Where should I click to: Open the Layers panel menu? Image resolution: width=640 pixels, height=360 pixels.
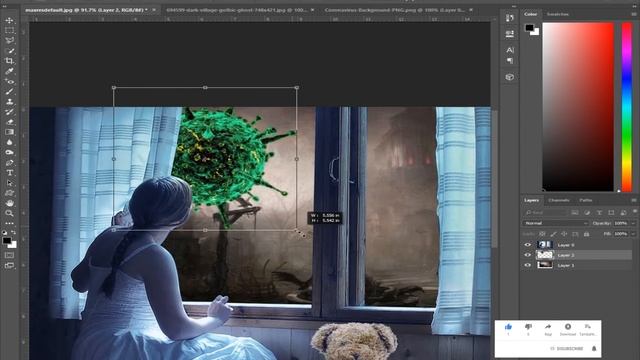click(x=634, y=200)
